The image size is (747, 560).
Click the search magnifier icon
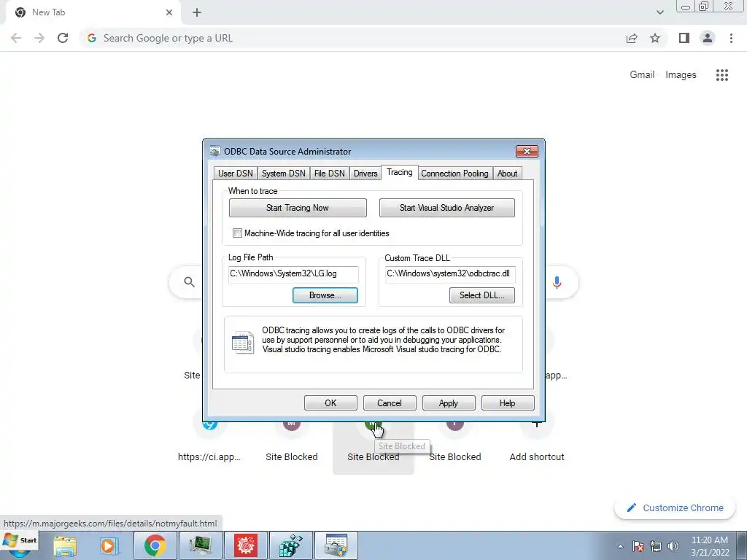(189, 282)
